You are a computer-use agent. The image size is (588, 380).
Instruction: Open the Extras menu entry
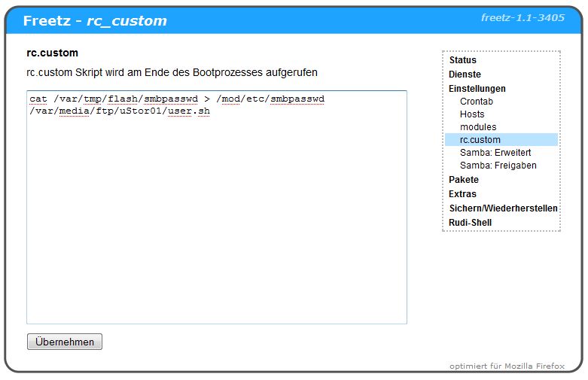click(x=462, y=194)
